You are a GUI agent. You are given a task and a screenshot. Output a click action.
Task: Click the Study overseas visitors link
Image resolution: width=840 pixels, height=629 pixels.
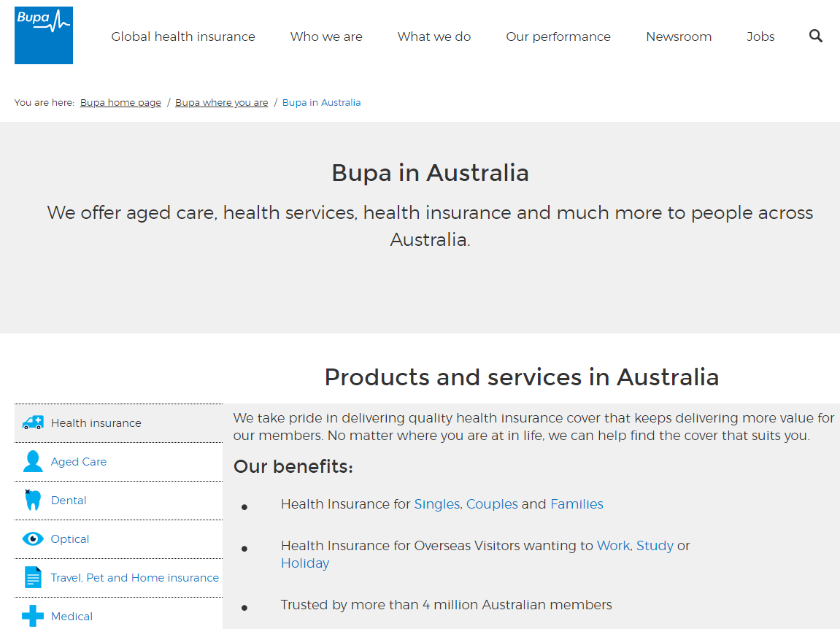[x=655, y=546]
